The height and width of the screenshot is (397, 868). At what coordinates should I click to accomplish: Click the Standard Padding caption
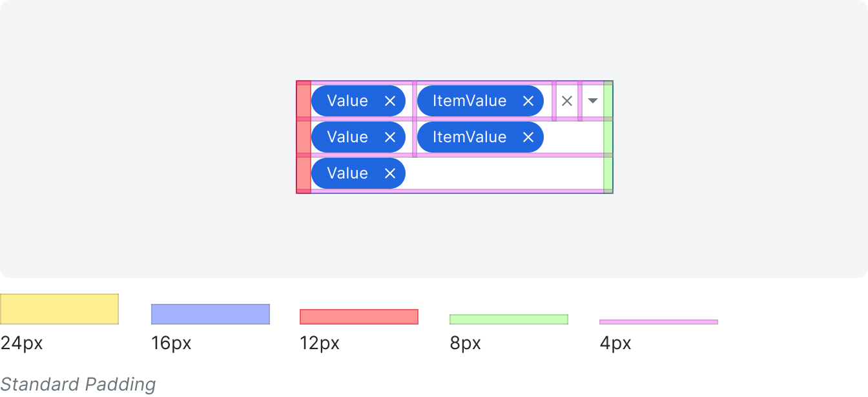click(x=78, y=385)
